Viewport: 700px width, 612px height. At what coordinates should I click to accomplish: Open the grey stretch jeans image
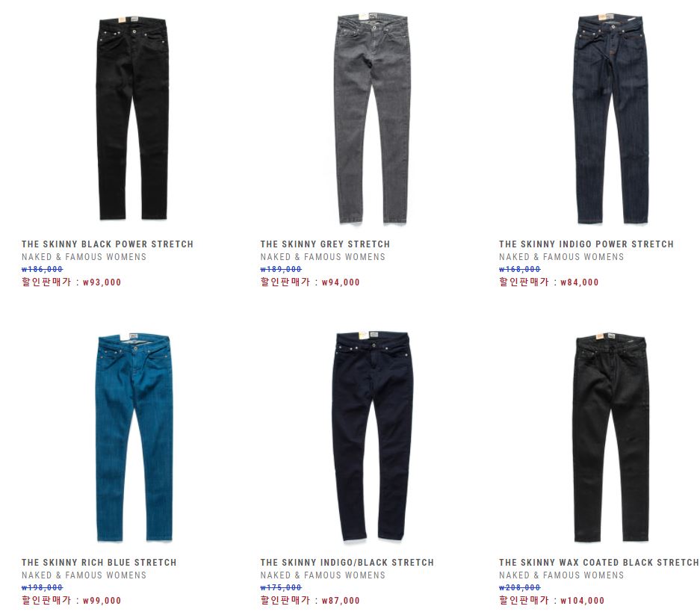pyautogui.click(x=372, y=118)
